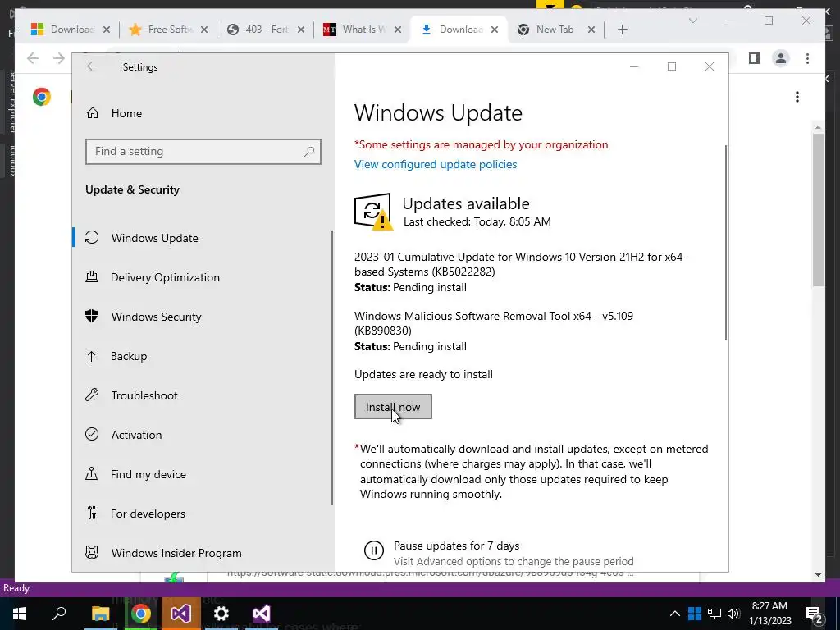Click Chrome forward navigation arrow

(58, 58)
